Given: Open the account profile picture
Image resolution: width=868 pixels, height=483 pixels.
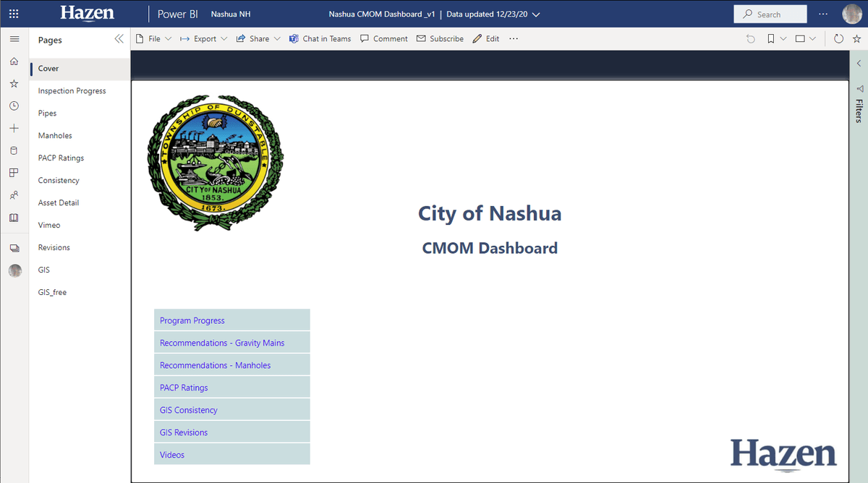Looking at the screenshot, I should pyautogui.click(x=851, y=14).
